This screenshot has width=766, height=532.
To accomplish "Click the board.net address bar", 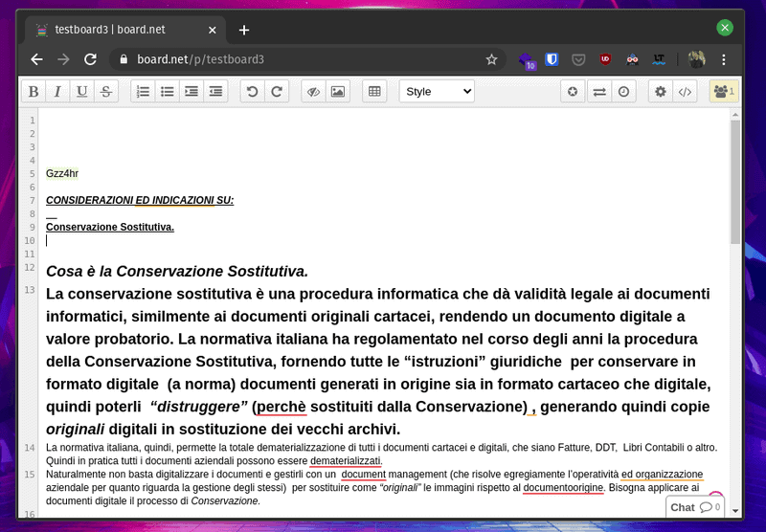I will tap(306, 59).
